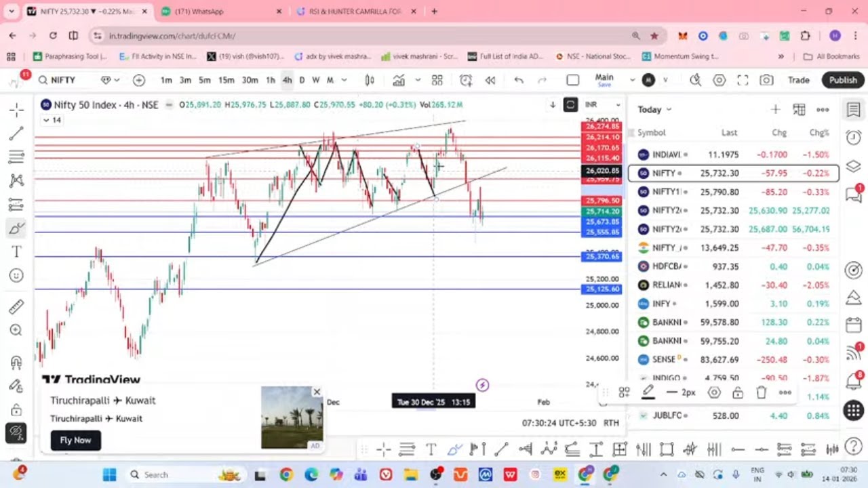The height and width of the screenshot is (488, 868).
Task: Take a chart snapshot with camera icon
Action: [766, 80]
